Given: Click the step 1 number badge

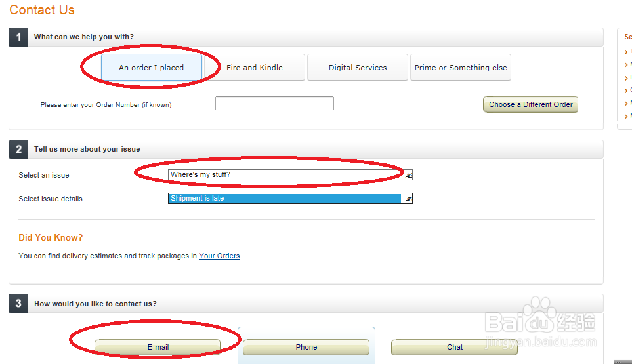Looking at the screenshot, I should point(18,37).
